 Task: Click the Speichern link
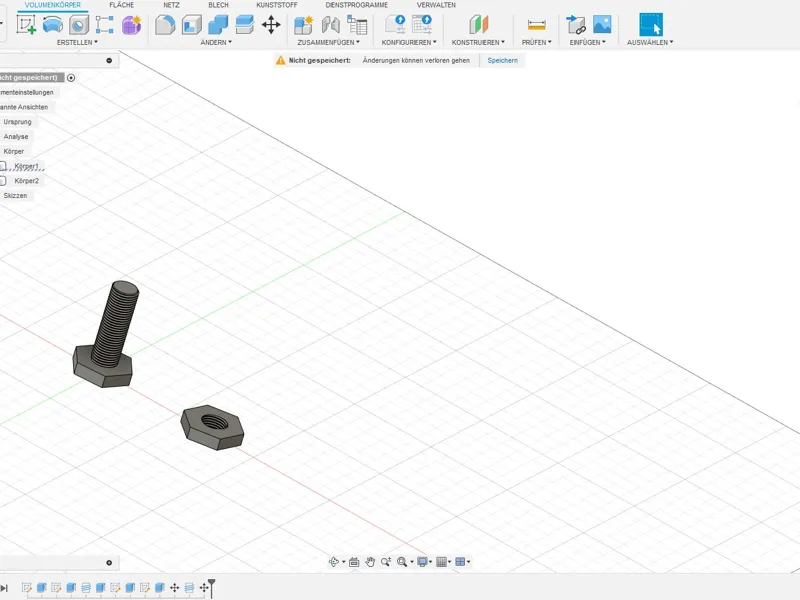[503, 60]
